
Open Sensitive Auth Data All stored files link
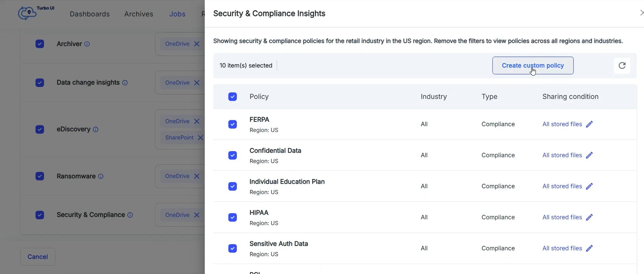[562, 248]
